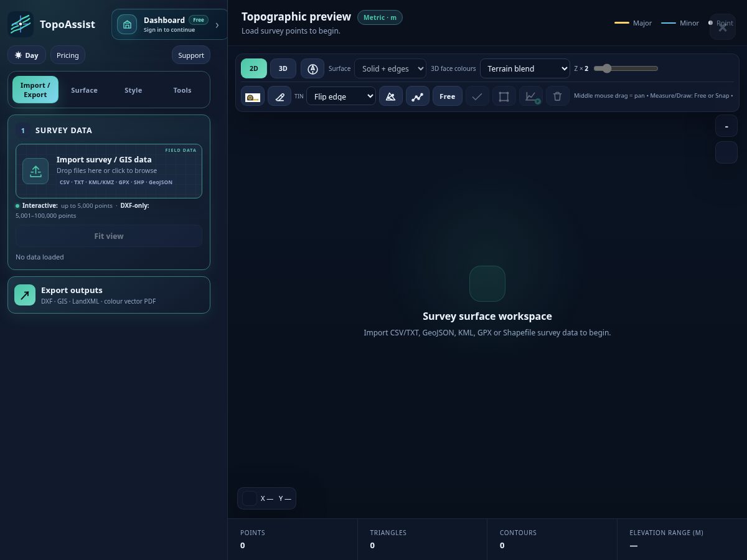Select the tape measure tool
747x560 pixels.
coord(253,96)
